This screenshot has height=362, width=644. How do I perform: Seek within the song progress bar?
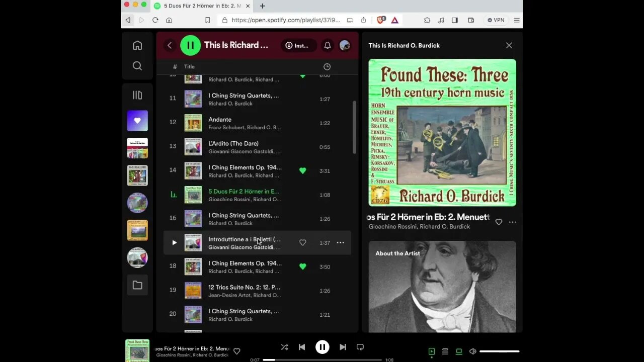coord(322,360)
